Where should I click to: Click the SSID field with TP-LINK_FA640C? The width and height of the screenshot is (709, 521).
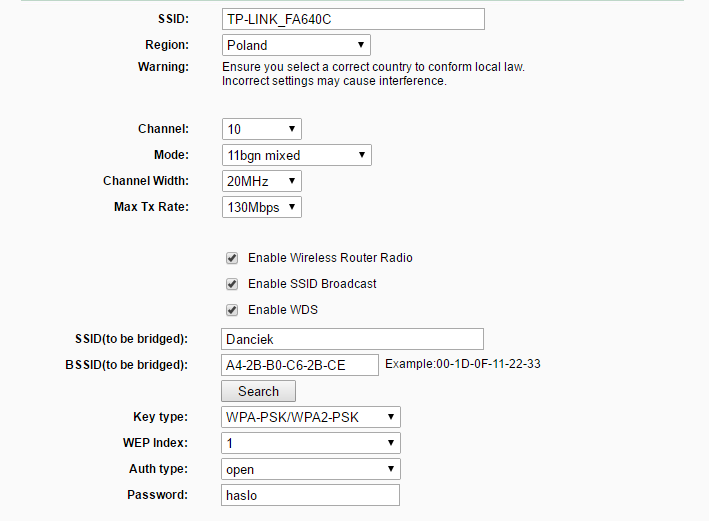pos(352,19)
